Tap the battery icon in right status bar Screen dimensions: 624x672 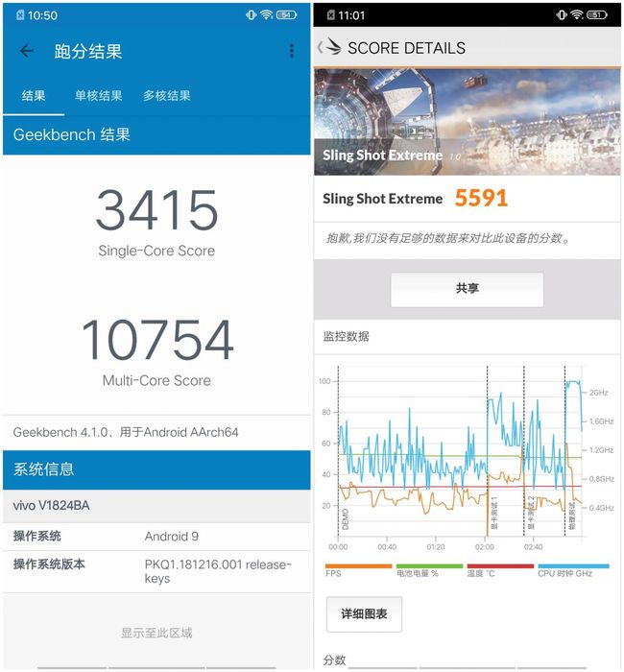coord(596,15)
